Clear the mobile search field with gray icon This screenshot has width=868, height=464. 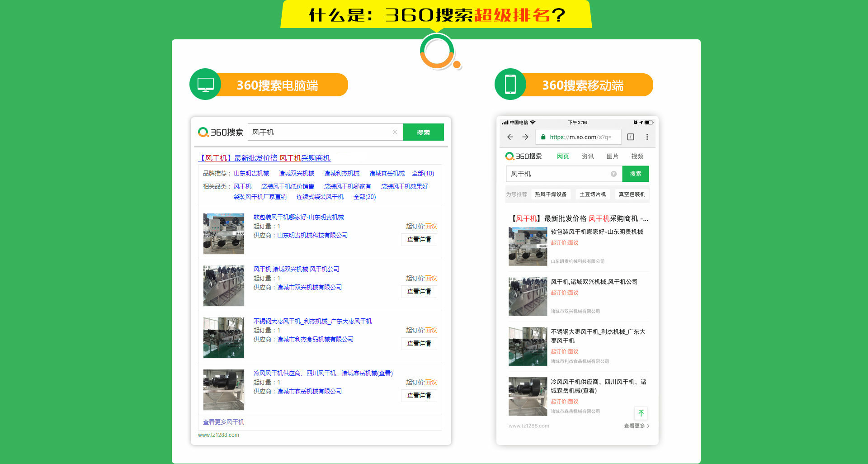point(613,174)
